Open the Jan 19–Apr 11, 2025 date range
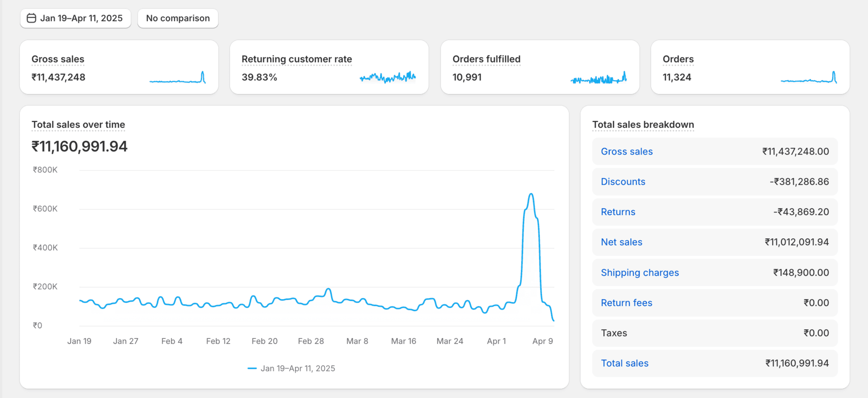The height and width of the screenshot is (398, 868). 81,18
